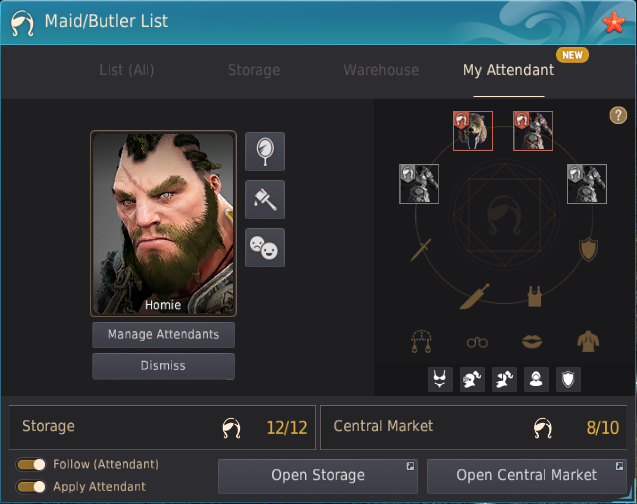Disable the Apply Attendant switch
The height and width of the screenshot is (504, 637).
(31, 486)
